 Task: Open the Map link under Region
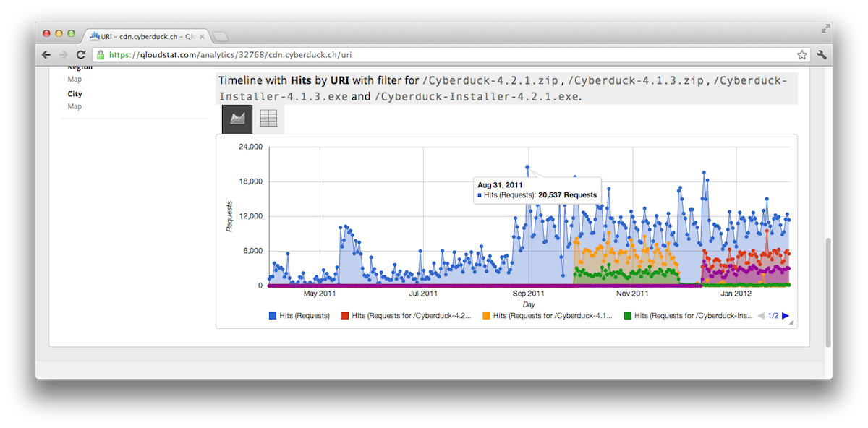[75, 80]
